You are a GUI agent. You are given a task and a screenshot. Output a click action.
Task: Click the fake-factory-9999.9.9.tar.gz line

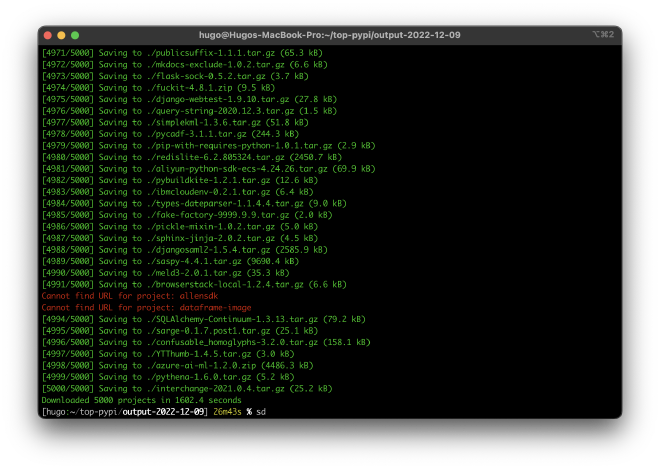187,215
